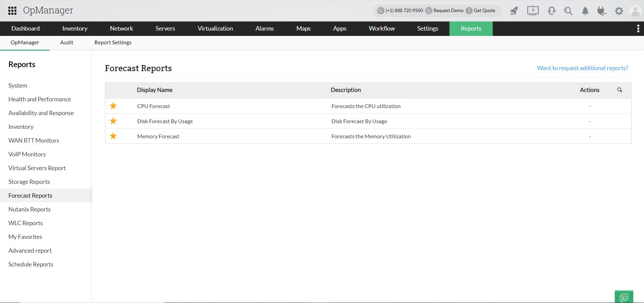This screenshot has width=644, height=303.
Task: Click the table search magnifier icon
Action: (620, 90)
